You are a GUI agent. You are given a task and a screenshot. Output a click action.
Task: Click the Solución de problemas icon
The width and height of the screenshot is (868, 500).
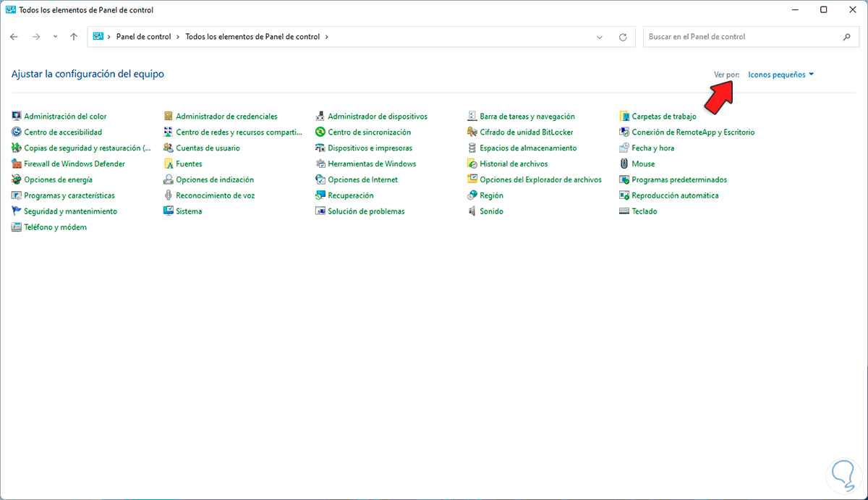[320, 211]
